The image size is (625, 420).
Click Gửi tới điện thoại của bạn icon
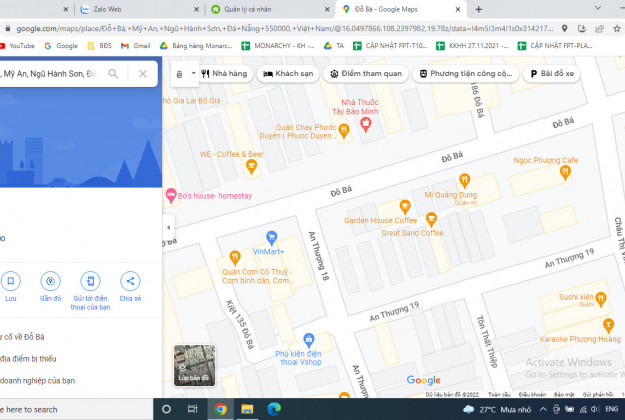point(90,281)
